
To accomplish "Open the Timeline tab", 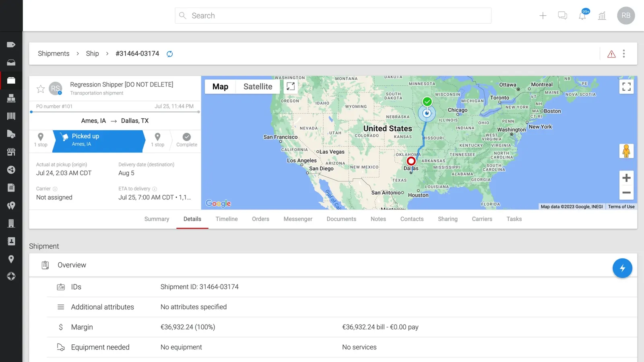I will (x=227, y=219).
